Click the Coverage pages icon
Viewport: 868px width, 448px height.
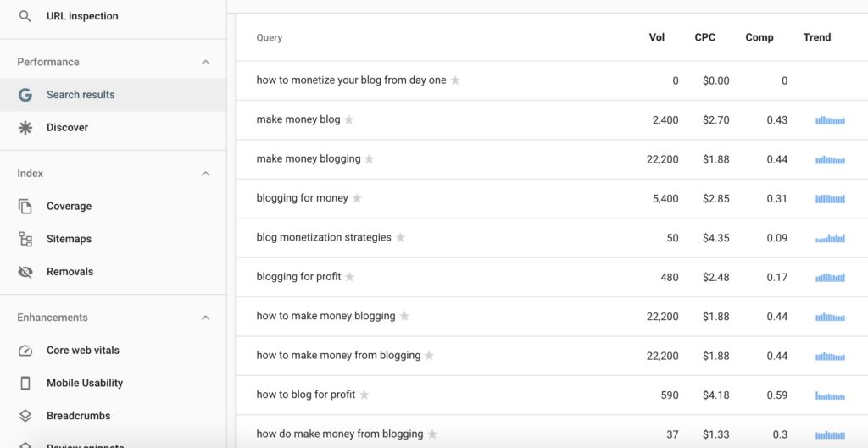pyautogui.click(x=25, y=207)
